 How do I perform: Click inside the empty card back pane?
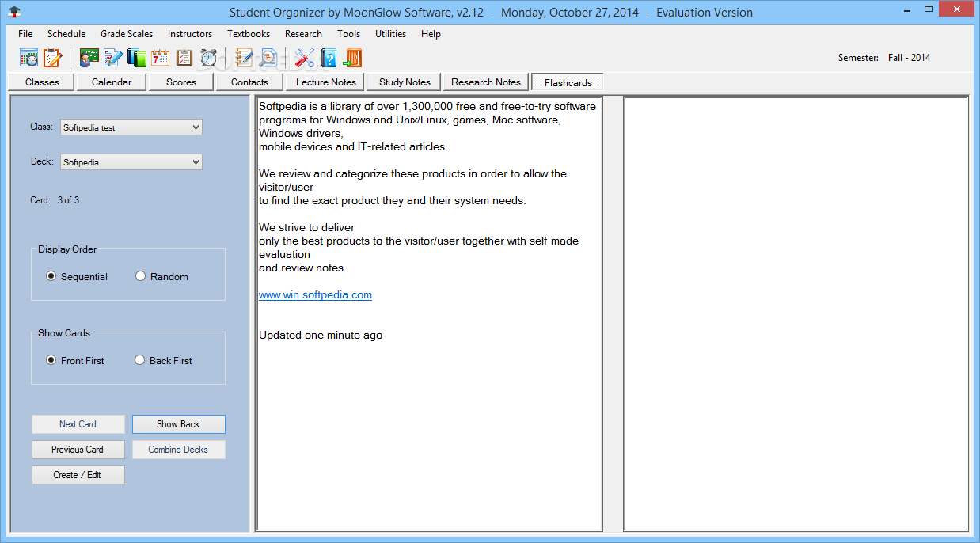click(x=796, y=313)
